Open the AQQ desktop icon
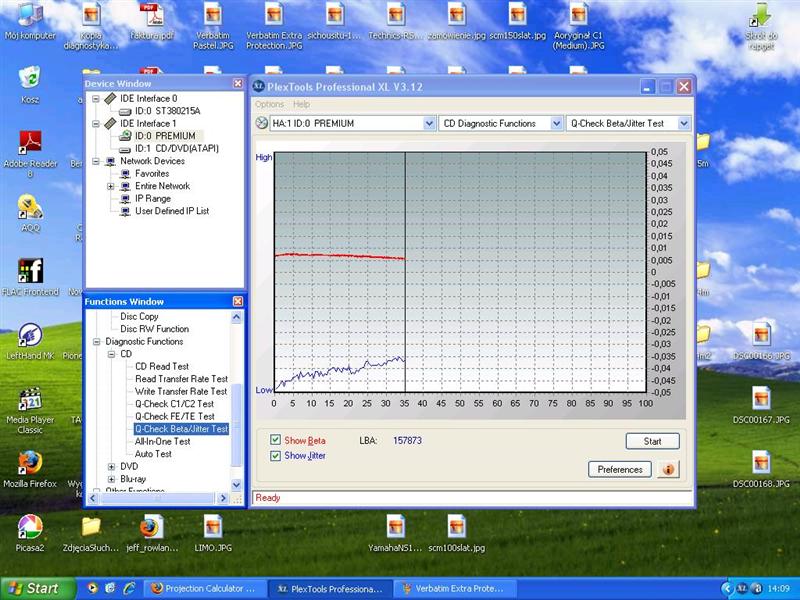This screenshot has width=800, height=600. point(30,207)
